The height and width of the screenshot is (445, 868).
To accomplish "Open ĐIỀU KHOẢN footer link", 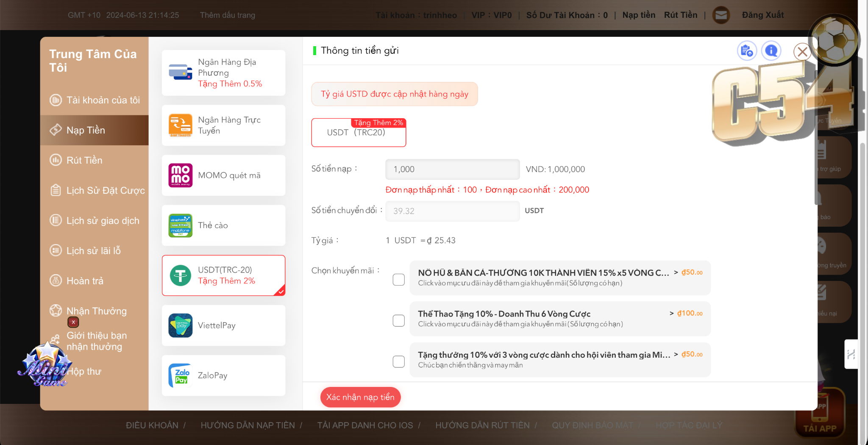I will coord(152,425).
